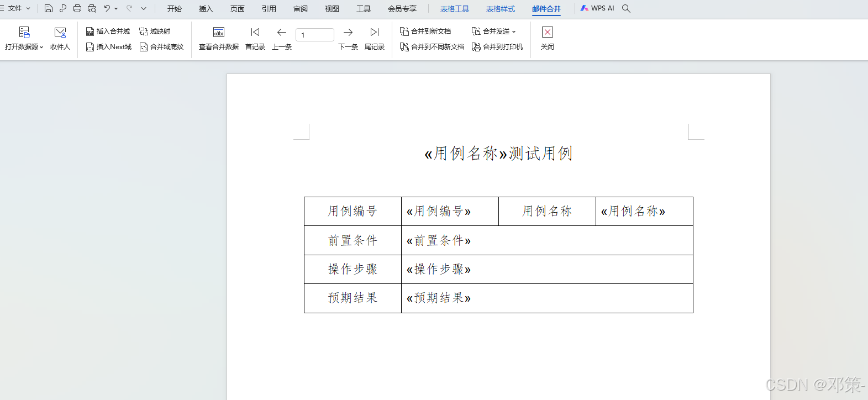Switch to the 表格样式 tab

pyautogui.click(x=501, y=9)
